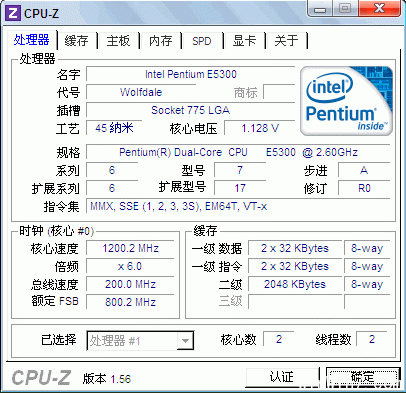Select the 处理器 #1 combo box
The image size is (406, 393).
(x=140, y=340)
